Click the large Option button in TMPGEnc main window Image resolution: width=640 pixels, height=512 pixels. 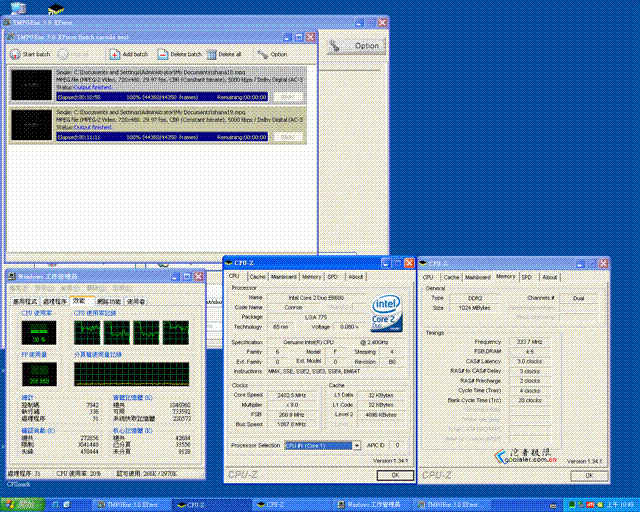coord(356,46)
